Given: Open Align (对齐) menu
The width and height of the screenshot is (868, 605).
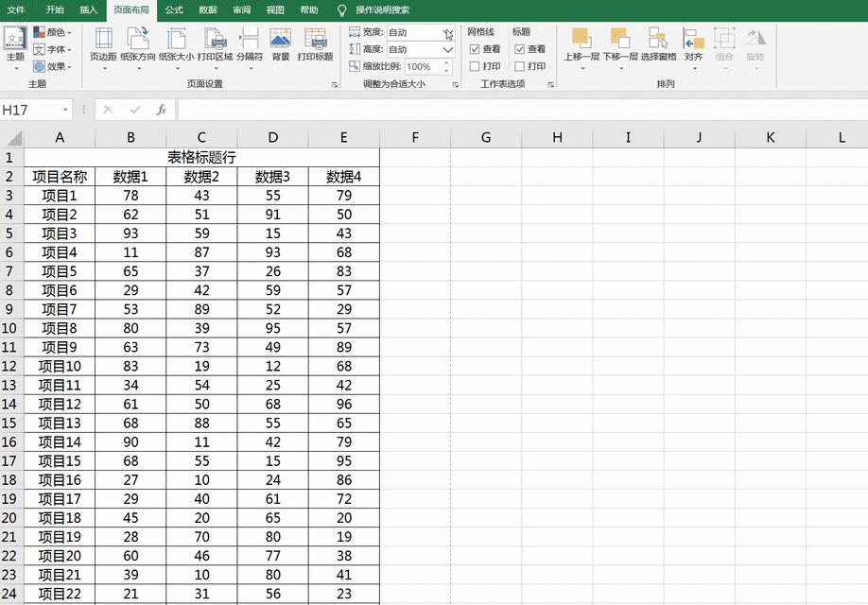Looking at the screenshot, I should point(694,47).
